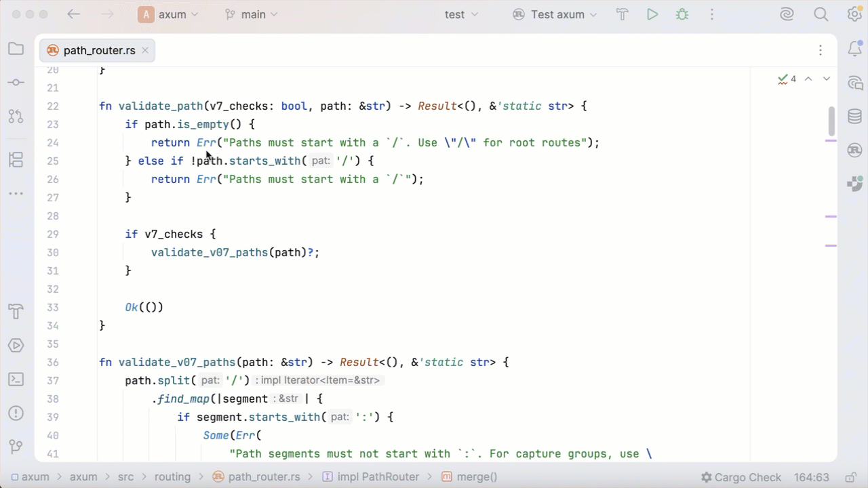Viewport: 868px width, 488px height.
Task: Open the Terminal tool window
Action: 16,380
